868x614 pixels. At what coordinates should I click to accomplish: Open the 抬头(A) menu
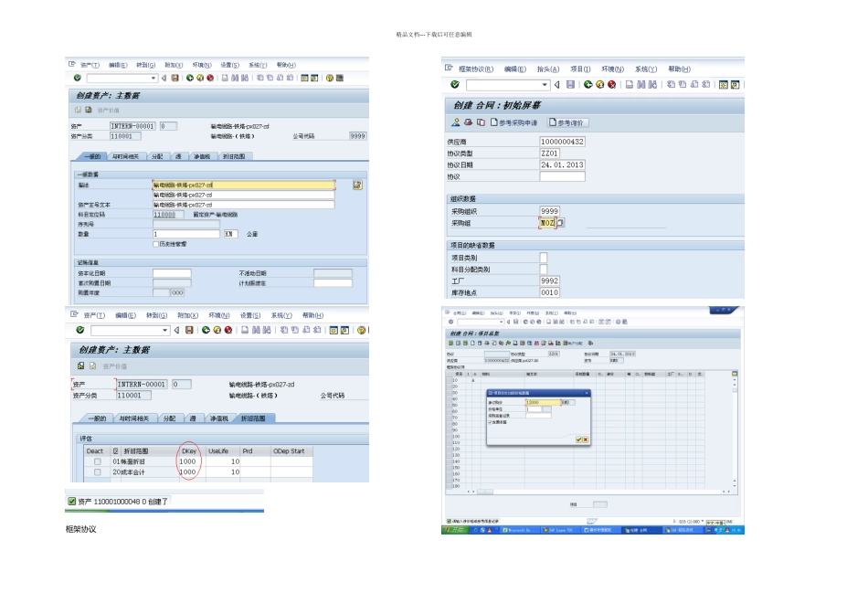[x=548, y=69]
